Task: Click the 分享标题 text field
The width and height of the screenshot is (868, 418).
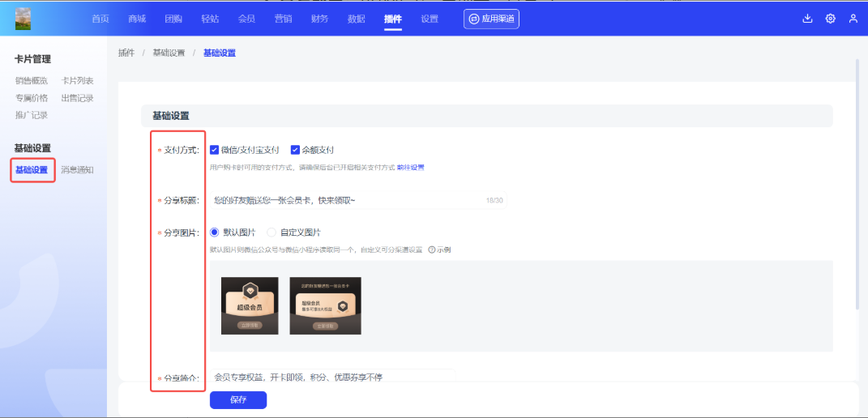Action: click(x=348, y=200)
